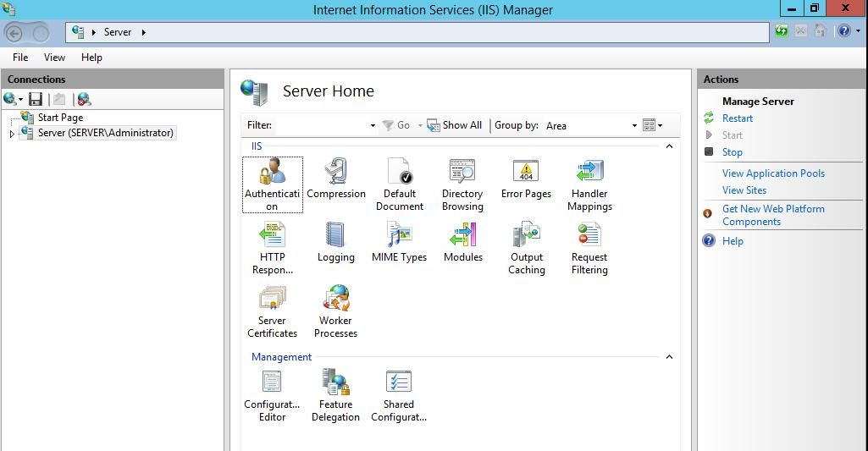Open Server Certificates
The height and width of the screenshot is (451, 868).
(x=272, y=311)
